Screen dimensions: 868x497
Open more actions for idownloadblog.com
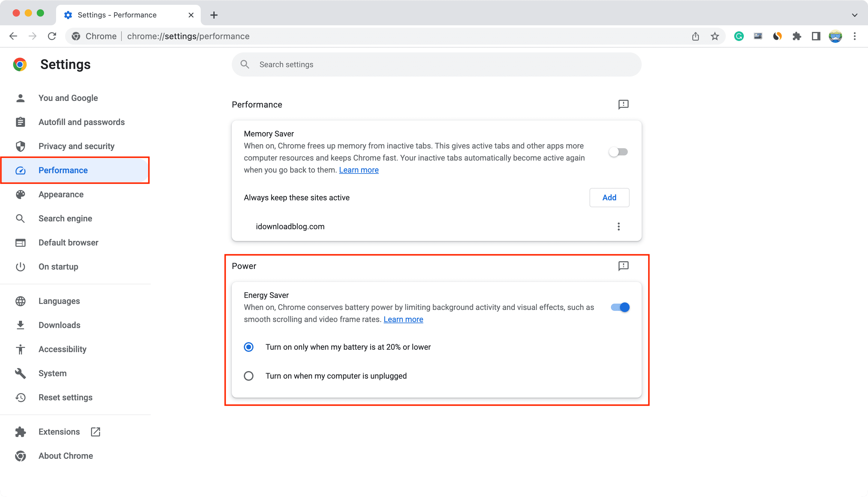pyautogui.click(x=618, y=227)
